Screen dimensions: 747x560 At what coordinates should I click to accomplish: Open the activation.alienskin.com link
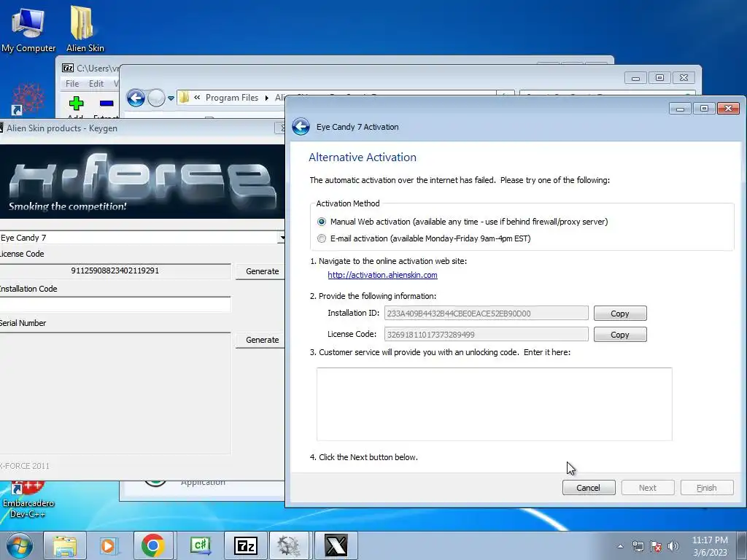point(382,275)
